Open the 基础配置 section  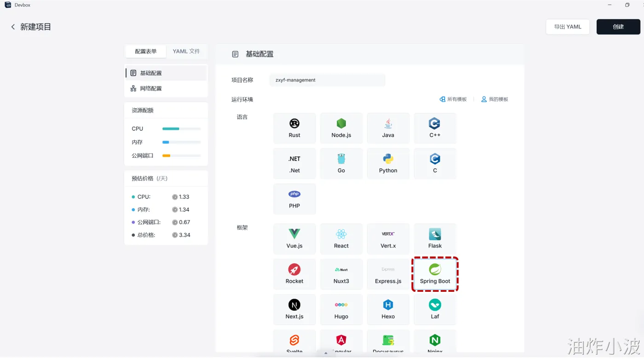point(166,73)
